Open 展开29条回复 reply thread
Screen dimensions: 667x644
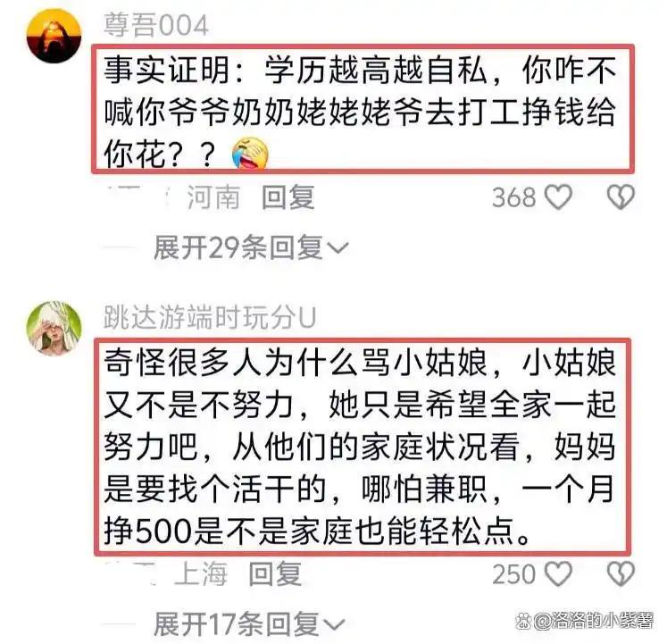(x=251, y=247)
